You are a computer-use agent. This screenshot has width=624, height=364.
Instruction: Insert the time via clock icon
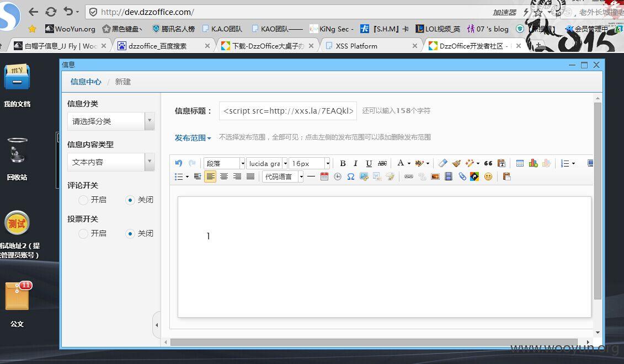coord(338,176)
